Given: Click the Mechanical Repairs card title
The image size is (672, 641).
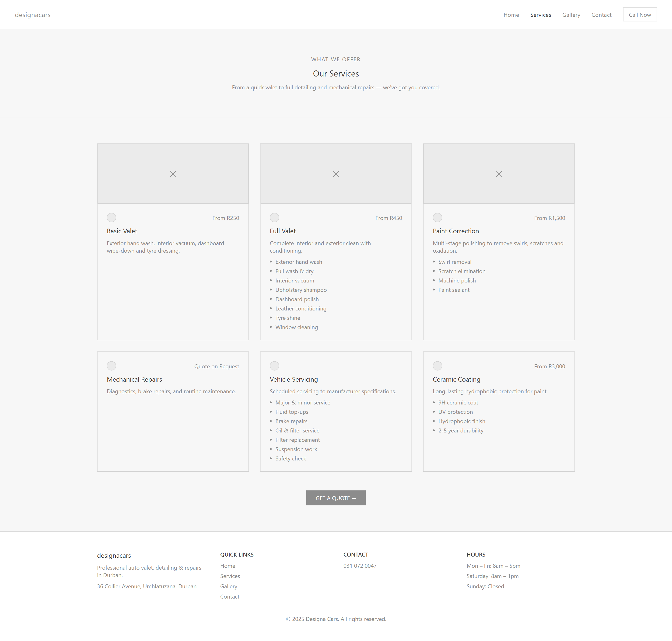Looking at the screenshot, I should (134, 379).
